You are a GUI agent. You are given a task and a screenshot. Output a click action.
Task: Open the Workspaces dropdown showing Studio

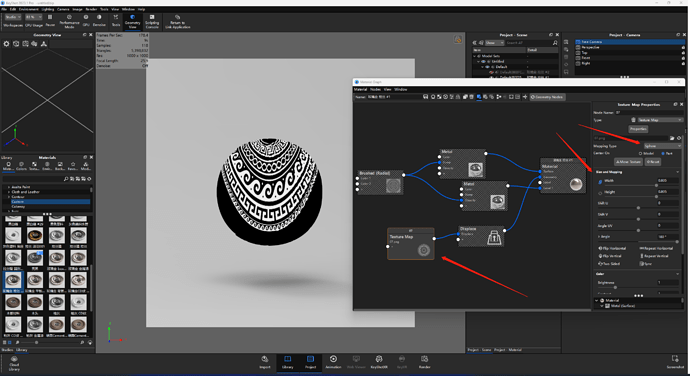[12, 17]
